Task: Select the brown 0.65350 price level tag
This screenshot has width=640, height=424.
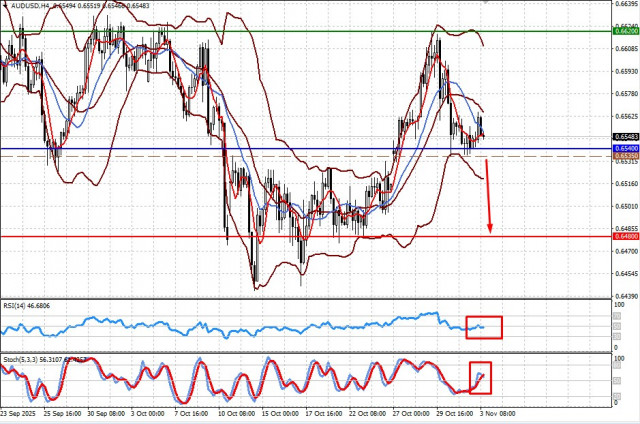Action: click(626, 156)
